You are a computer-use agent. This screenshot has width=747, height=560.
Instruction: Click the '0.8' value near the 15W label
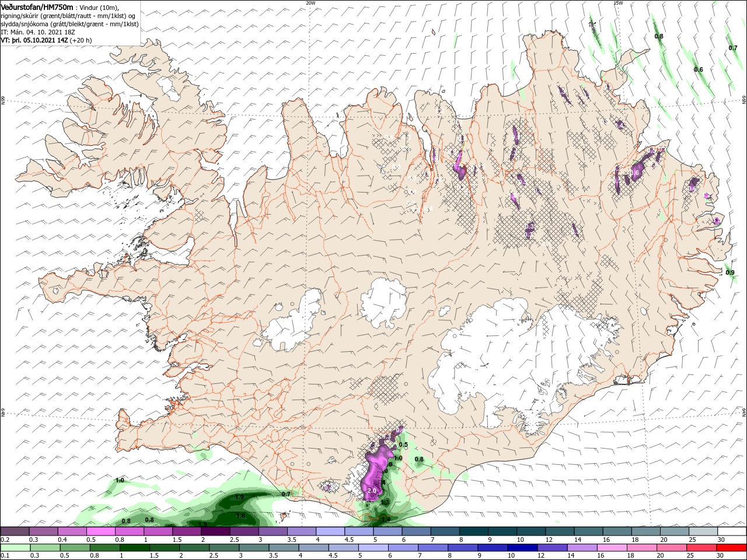click(659, 36)
